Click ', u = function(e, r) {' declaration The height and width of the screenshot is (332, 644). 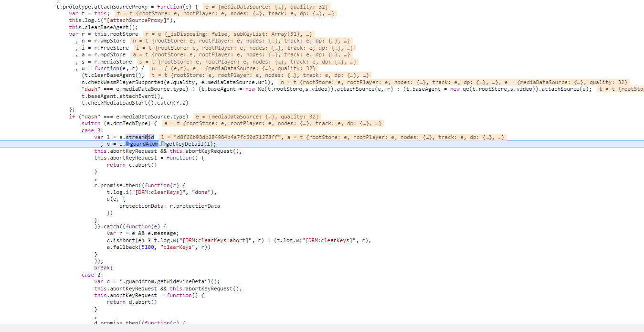coord(109,68)
